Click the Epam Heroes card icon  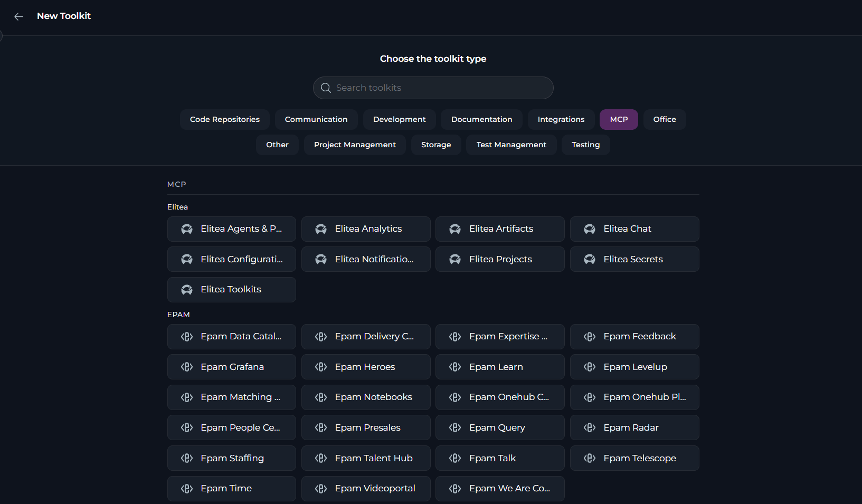pyautogui.click(x=321, y=367)
